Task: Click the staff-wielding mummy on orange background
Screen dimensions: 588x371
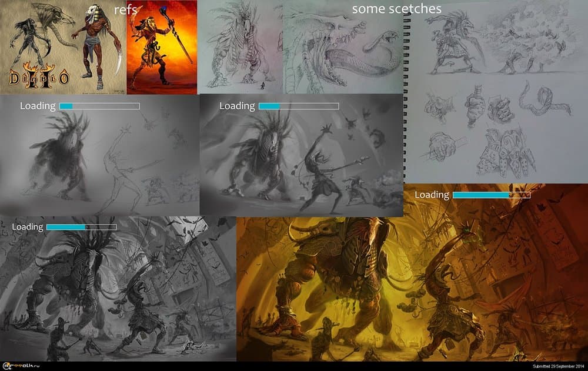Action: click(162, 47)
